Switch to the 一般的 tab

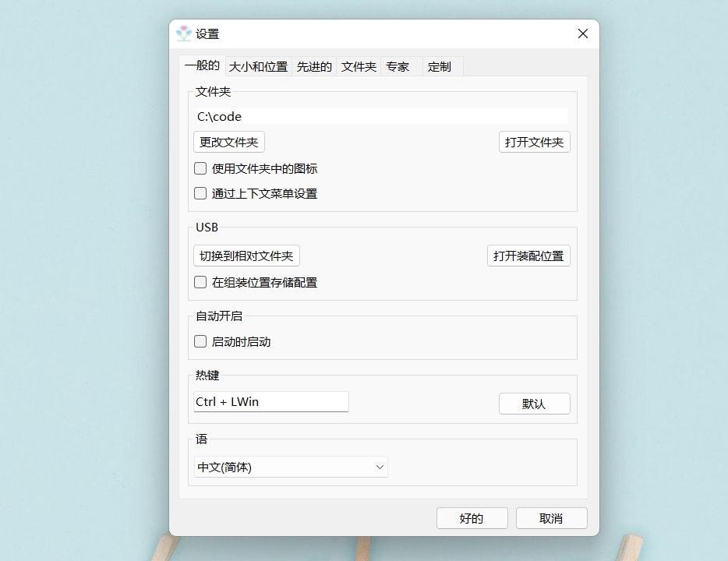(x=202, y=65)
